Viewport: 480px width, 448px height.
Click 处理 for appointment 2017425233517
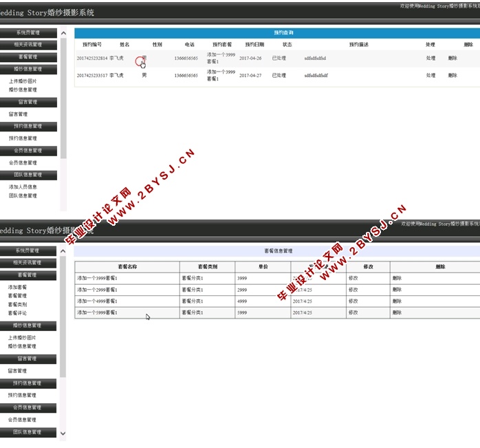coord(430,76)
